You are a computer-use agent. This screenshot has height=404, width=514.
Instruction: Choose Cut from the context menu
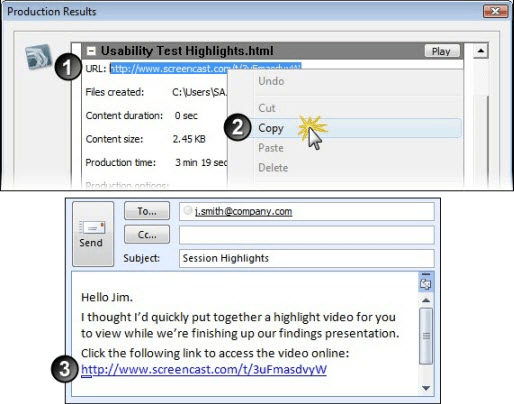(267, 108)
